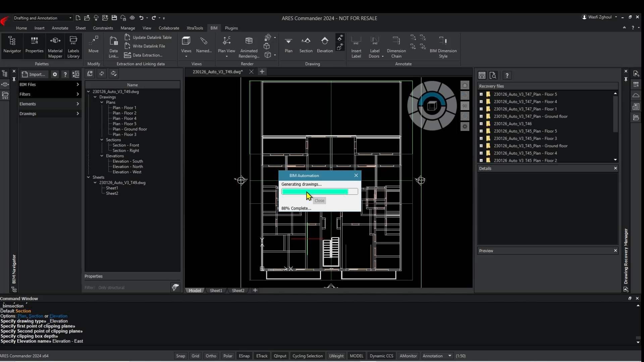
Task: Toggle QInput in the status bar
Action: 280,356
